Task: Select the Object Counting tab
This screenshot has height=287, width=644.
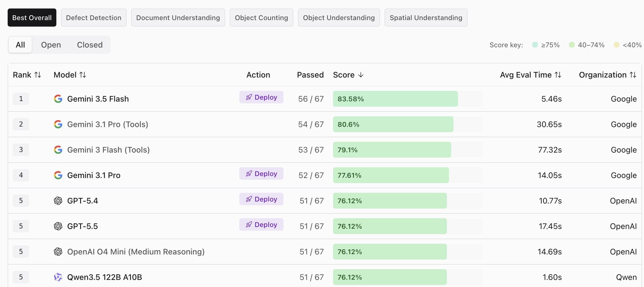Action: pyautogui.click(x=261, y=18)
